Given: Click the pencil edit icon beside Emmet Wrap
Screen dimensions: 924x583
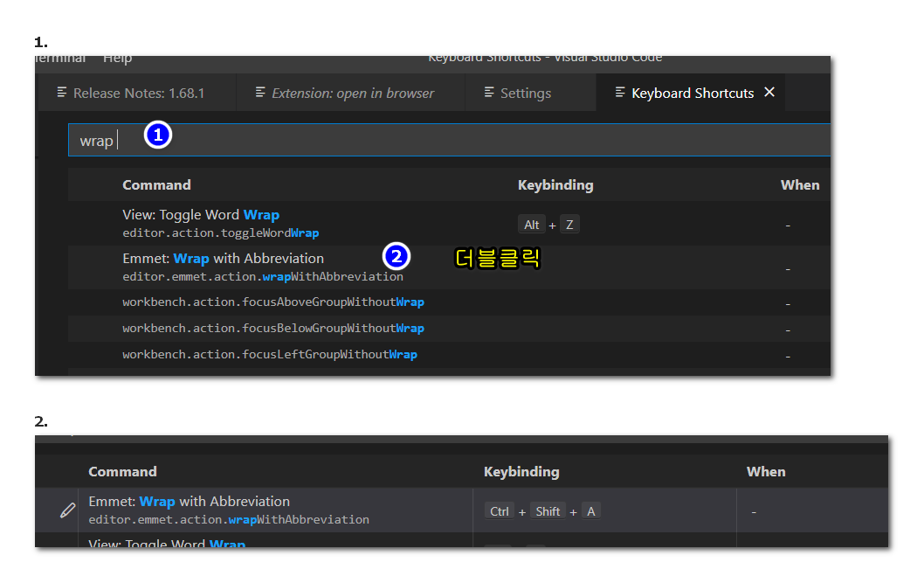Looking at the screenshot, I should point(67,510).
